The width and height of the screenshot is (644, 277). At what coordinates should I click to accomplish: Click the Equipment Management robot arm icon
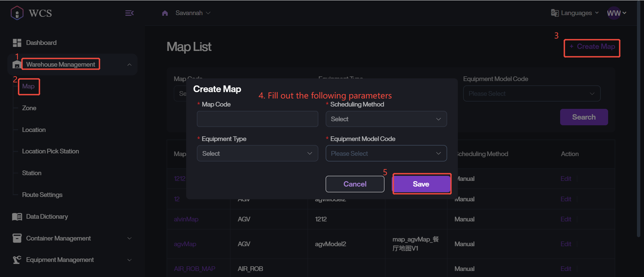tap(17, 260)
